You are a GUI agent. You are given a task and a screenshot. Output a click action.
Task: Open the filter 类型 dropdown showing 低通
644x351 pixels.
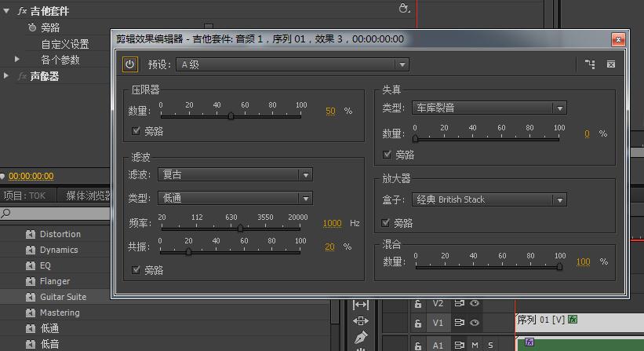[235, 198]
